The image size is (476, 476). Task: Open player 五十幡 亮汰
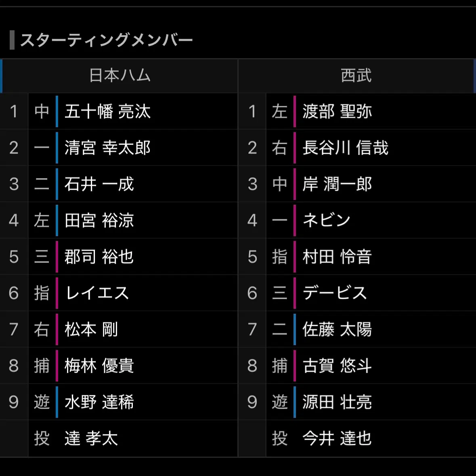pos(107,111)
